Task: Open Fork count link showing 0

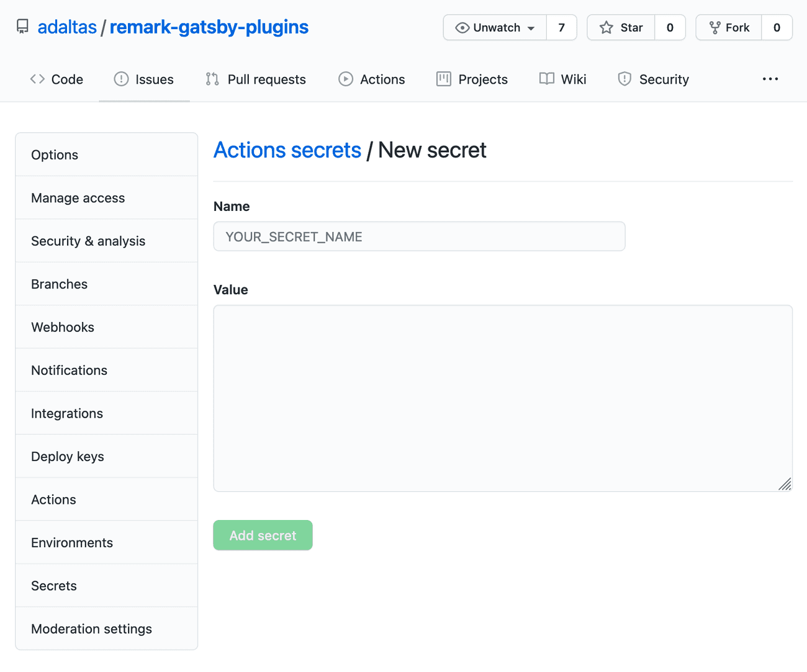Action: (x=775, y=27)
